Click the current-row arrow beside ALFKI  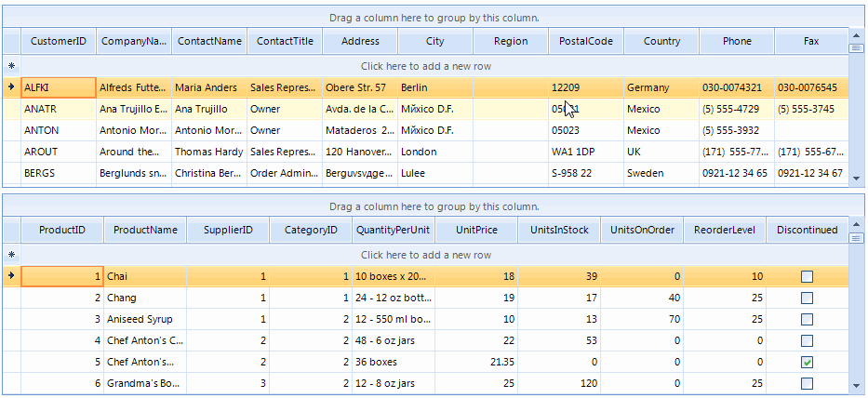11,86
